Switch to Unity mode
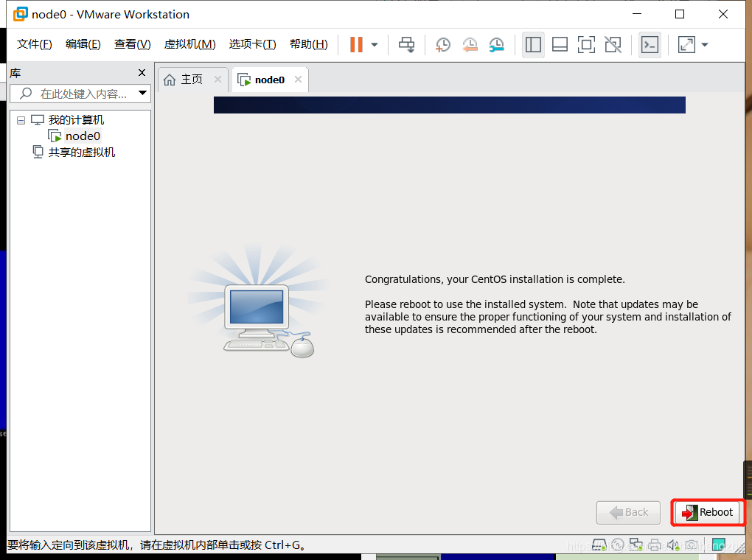 point(613,45)
